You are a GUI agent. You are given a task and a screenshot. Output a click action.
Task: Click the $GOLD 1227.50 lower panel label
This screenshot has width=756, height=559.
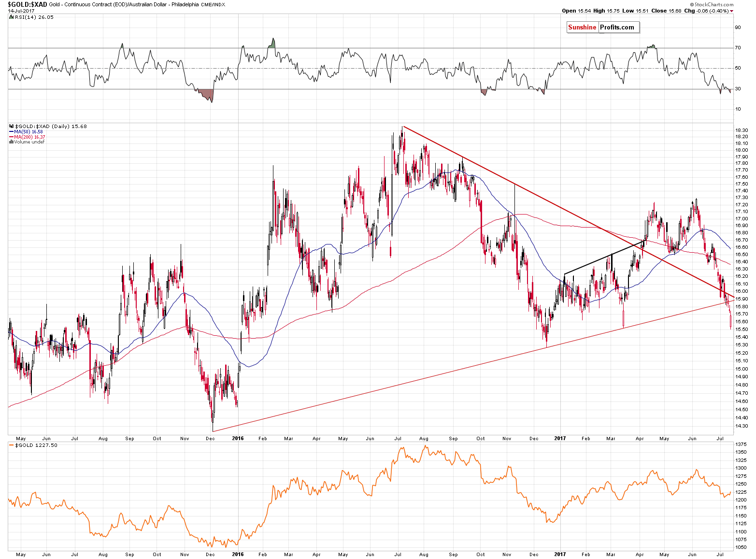36,445
